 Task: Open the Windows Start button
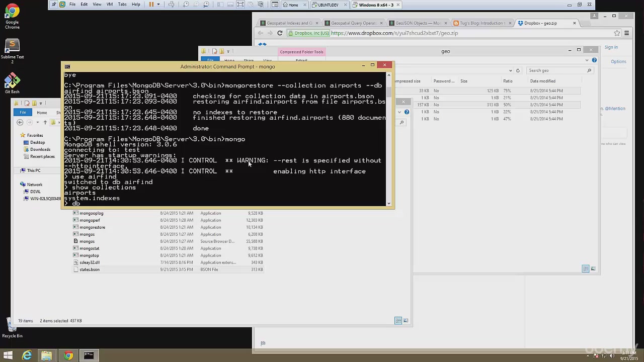[x=8, y=355]
